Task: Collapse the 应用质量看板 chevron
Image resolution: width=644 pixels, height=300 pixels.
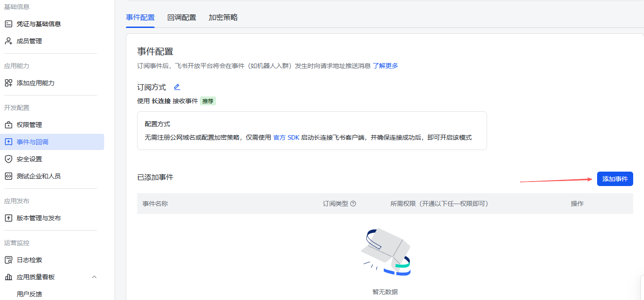Action: (94, 277)
